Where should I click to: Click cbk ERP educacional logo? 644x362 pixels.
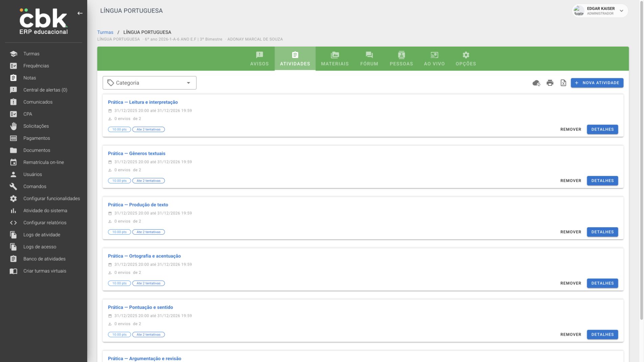click(x=43, y=21)
